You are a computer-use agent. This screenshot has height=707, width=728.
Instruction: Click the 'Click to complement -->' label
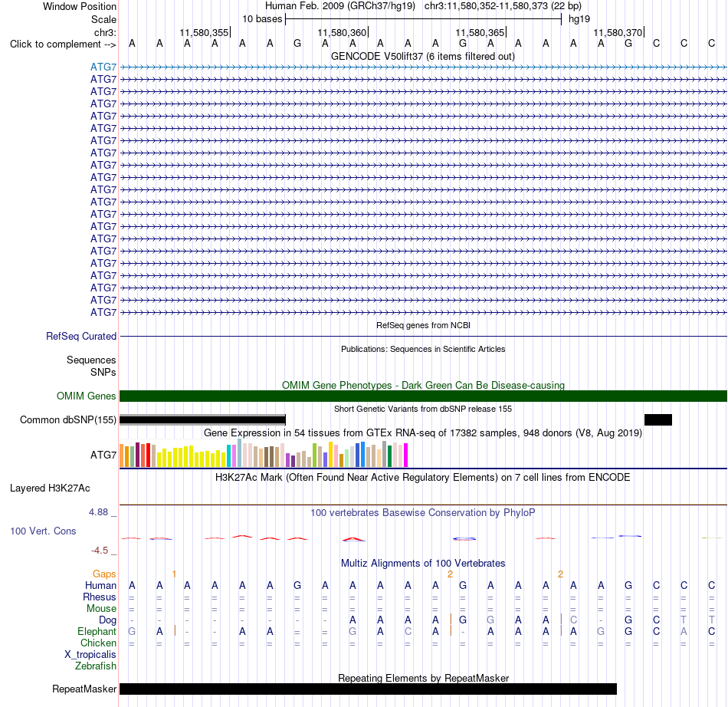(63, 44)
